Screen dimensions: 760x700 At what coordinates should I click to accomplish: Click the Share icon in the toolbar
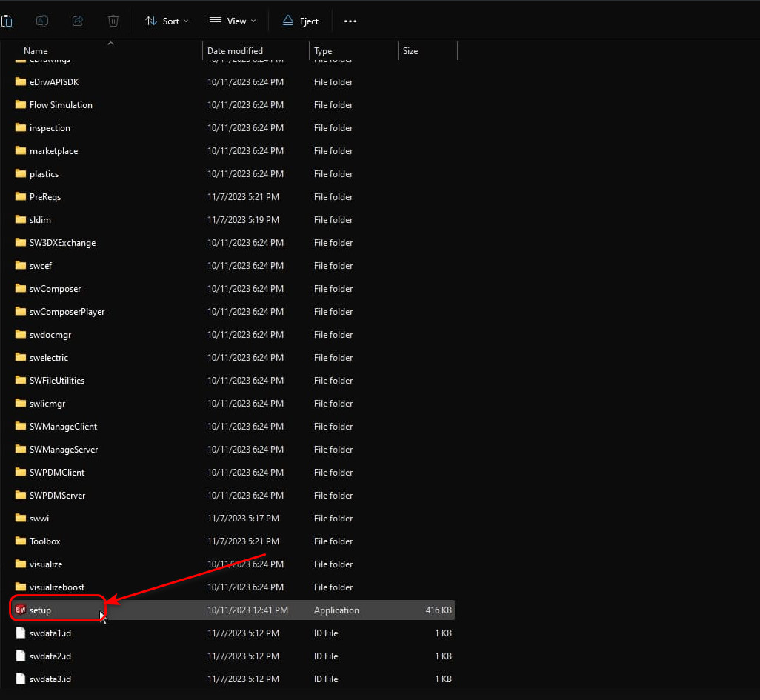[78, 21]
